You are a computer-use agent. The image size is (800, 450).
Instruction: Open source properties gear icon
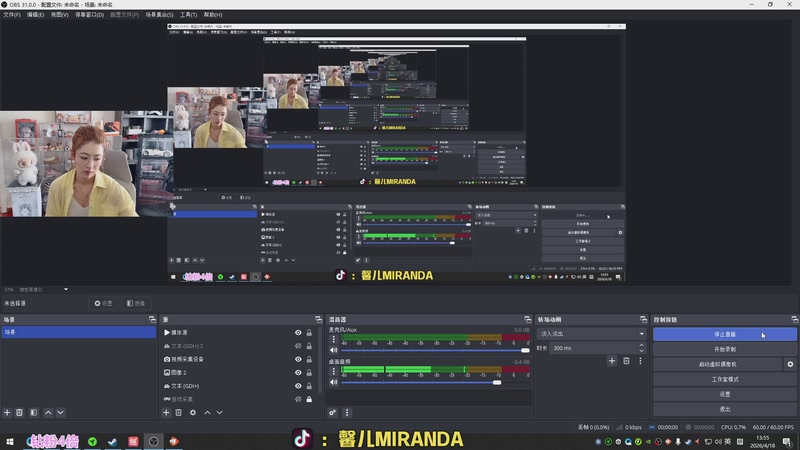pos(193,412)
